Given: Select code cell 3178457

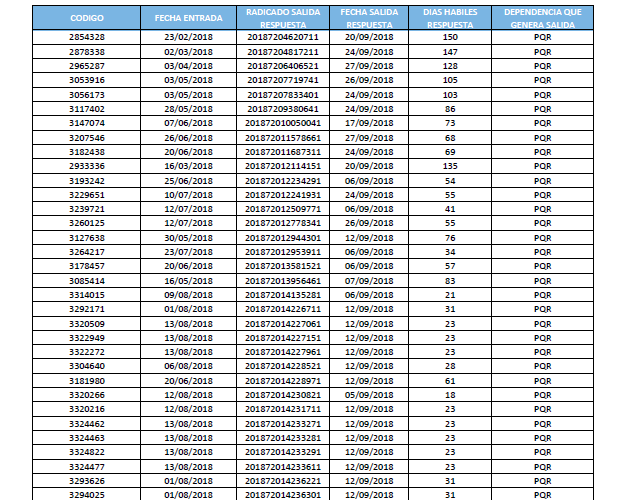Looking at the screenshot, I should click(x=87, y=266).
